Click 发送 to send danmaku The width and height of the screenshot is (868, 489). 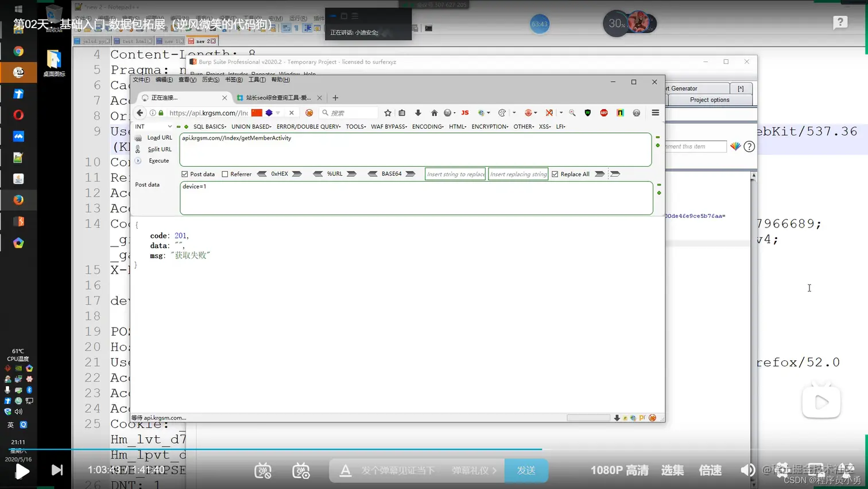coord(526,470)
